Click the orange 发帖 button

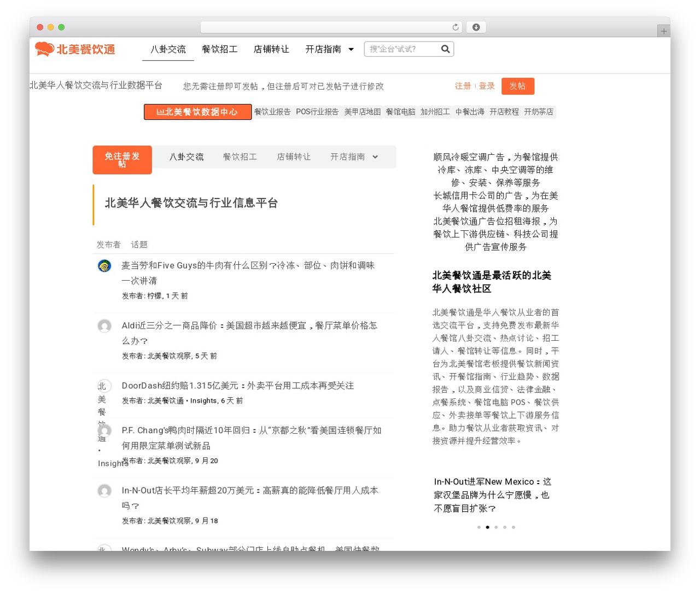pos(518,86)
